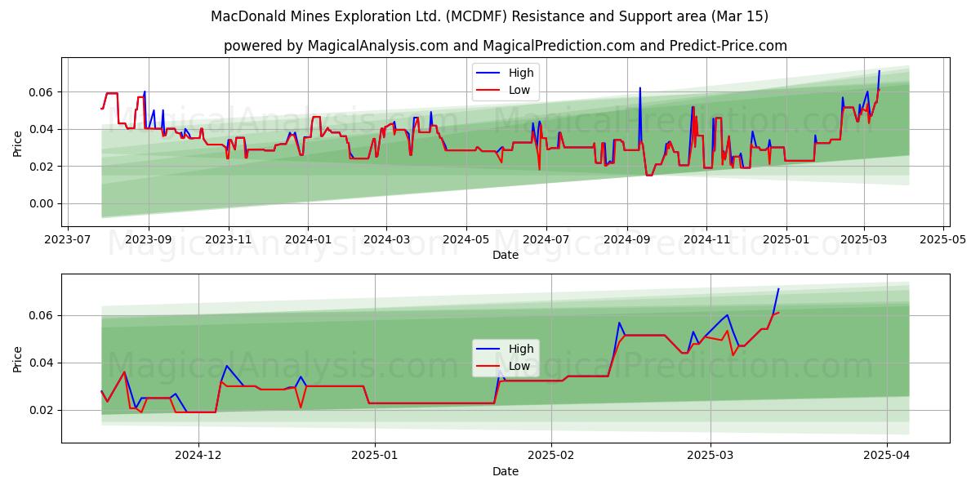Viewport: 980px width, 490px height.
Task: Click the '2024-12' x-axis label on bottom chart
Action: click(x=198, y=457)
